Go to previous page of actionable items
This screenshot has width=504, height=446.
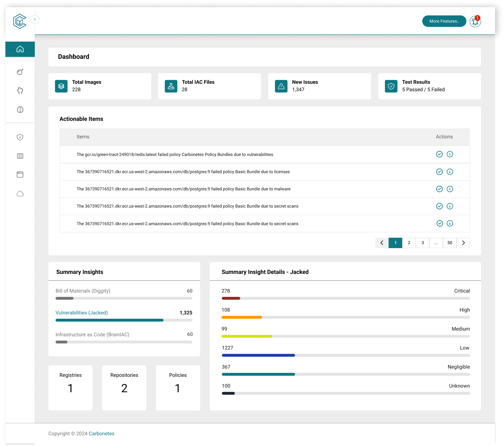click(382, 243)
